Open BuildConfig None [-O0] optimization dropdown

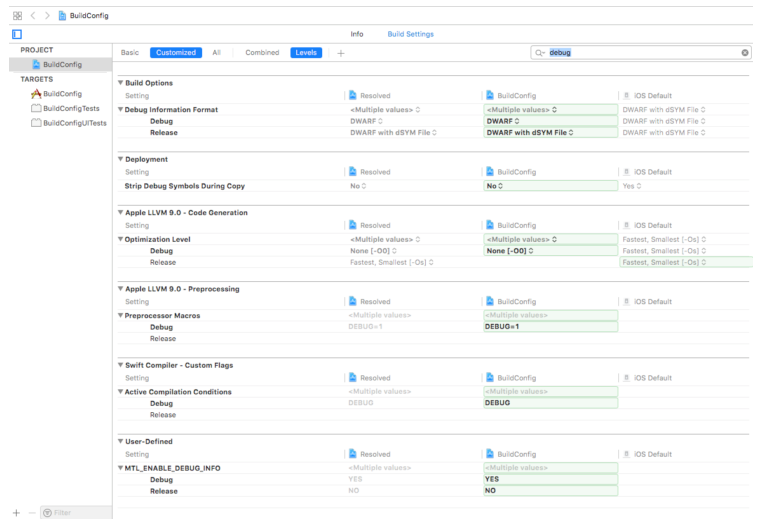tap(551, 251)
